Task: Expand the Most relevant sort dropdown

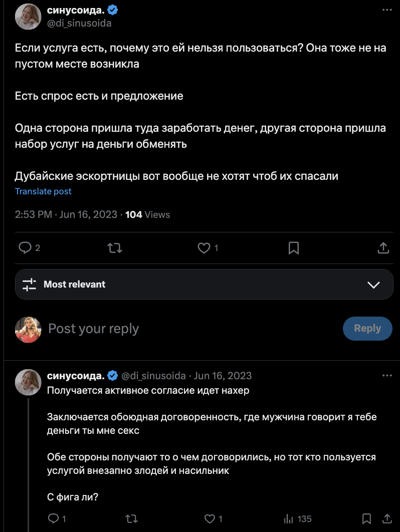Action: coord(373,285)
